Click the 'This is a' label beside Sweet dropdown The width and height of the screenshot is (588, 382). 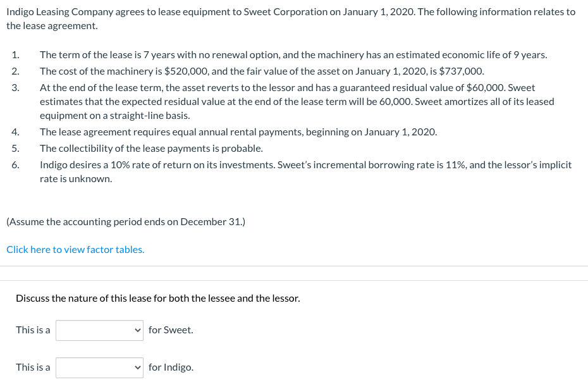coord(33,330)
